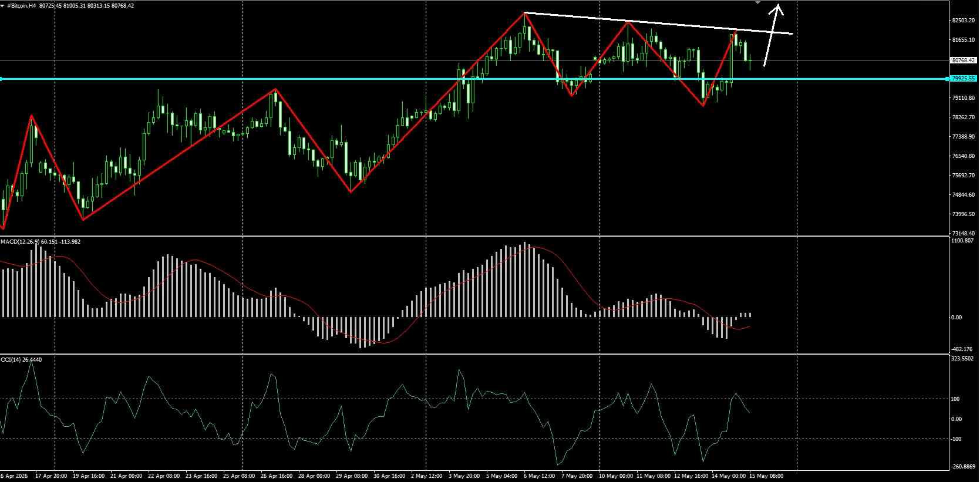Click the 5 May 04:00 time label
This screenshot has width=980, height=482.
coord(501,476)
